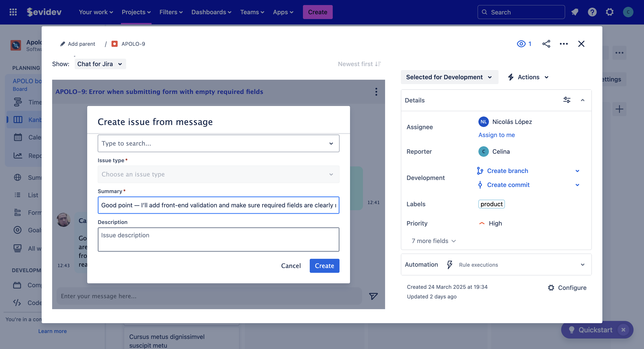Click the Issue description text area
This screenshot has height=349, width=644.
(218, 239)
